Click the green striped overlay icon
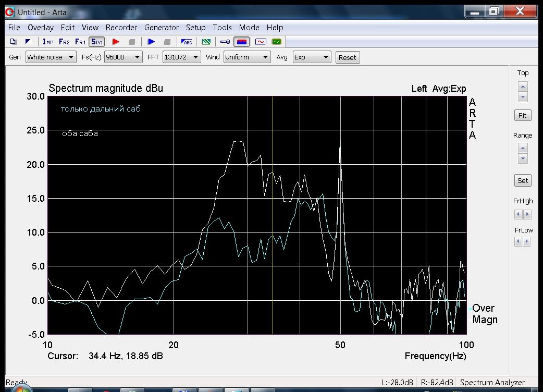Image resolution: width=543 pixels, height=392 pixels. click(206, 42)
